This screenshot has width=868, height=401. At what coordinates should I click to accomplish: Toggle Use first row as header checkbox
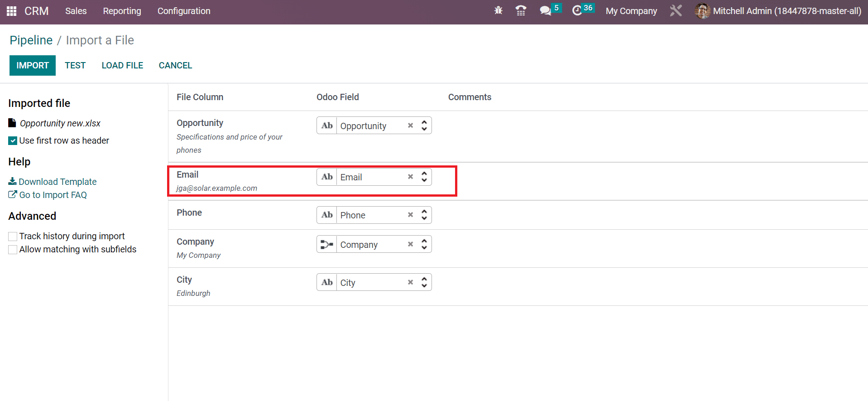click(x=13, y=141)
